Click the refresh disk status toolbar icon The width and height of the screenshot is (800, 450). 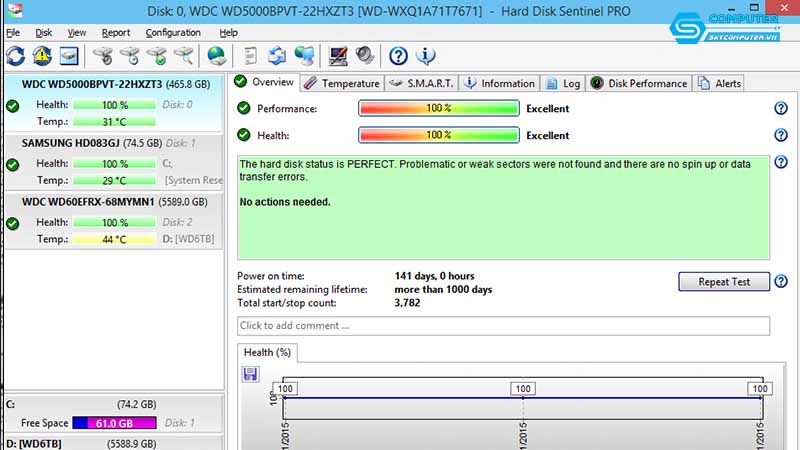(16, 56)
